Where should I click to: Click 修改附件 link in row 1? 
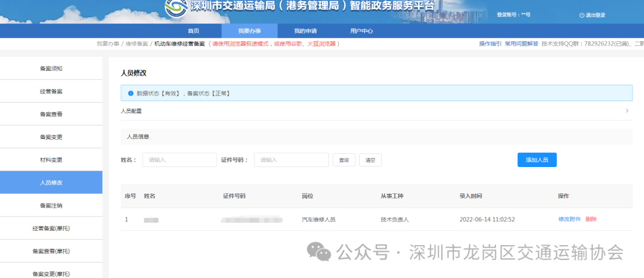click(569, 220)
